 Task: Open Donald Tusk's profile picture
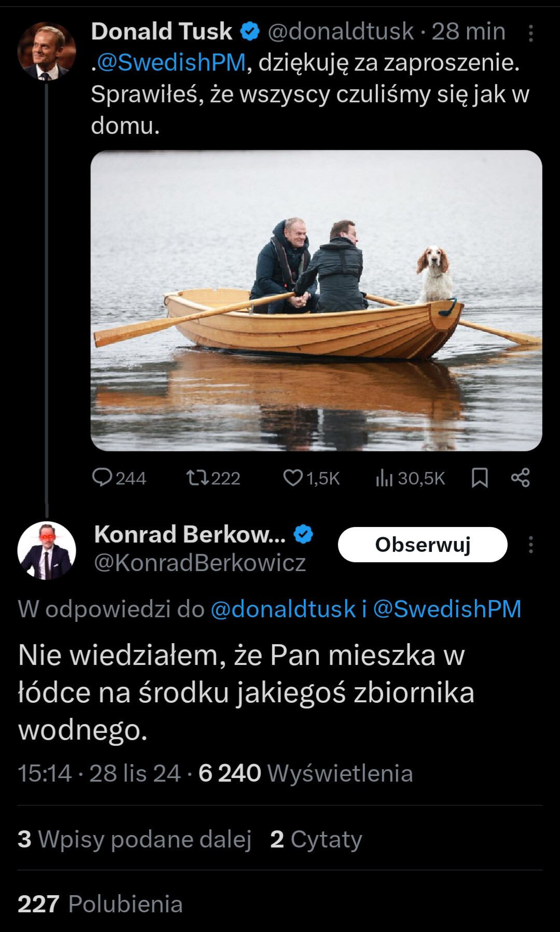point(47,51)
